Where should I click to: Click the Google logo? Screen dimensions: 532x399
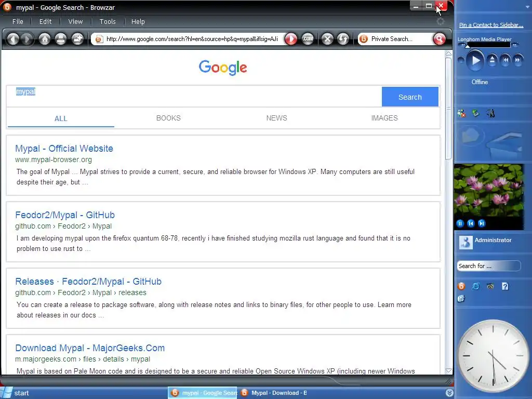222,68
